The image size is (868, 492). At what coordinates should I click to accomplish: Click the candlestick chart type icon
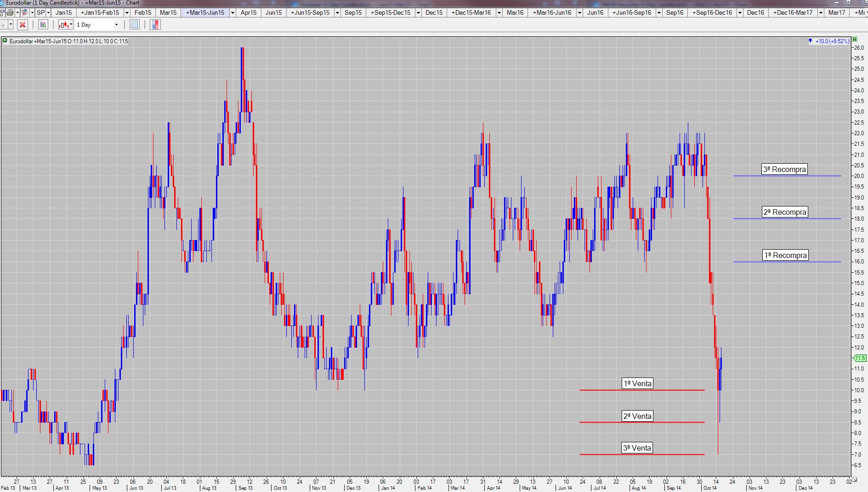coord(63,25)
